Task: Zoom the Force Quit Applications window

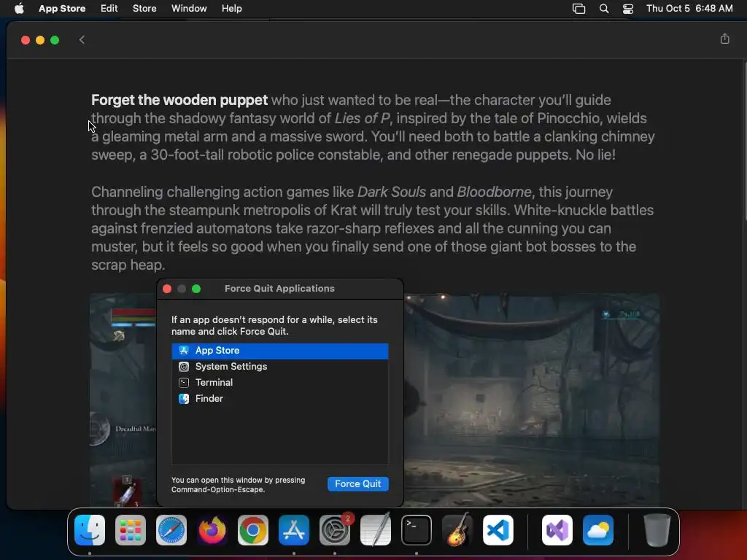Action: click(196, 289)
